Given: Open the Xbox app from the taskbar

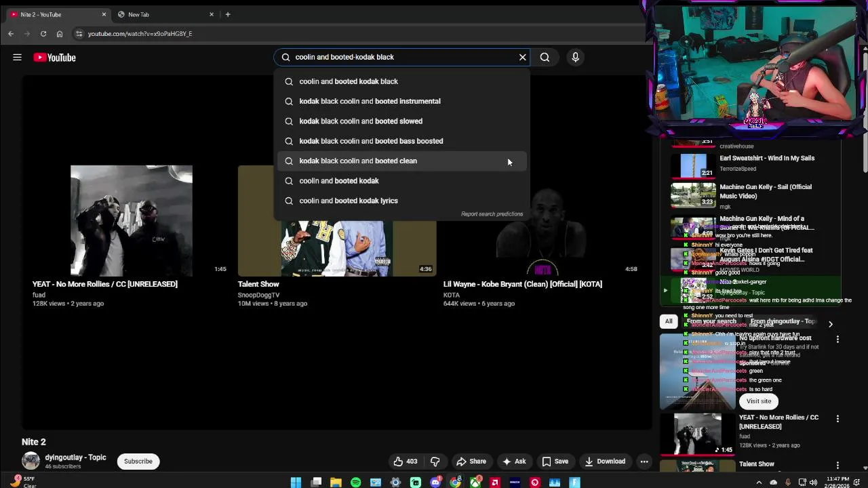Looking at the screenshot, I should click(x=475, y=483).
